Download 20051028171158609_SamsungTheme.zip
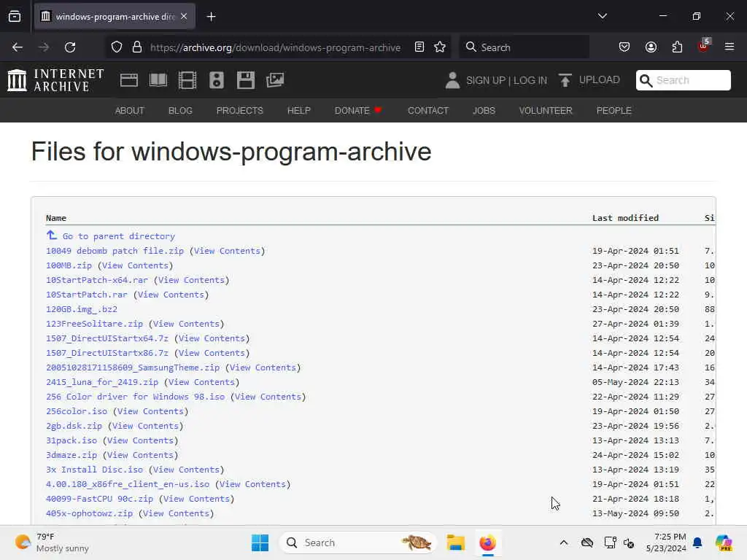This screenshot has width=747, height=560. click(x=133, y=367)
